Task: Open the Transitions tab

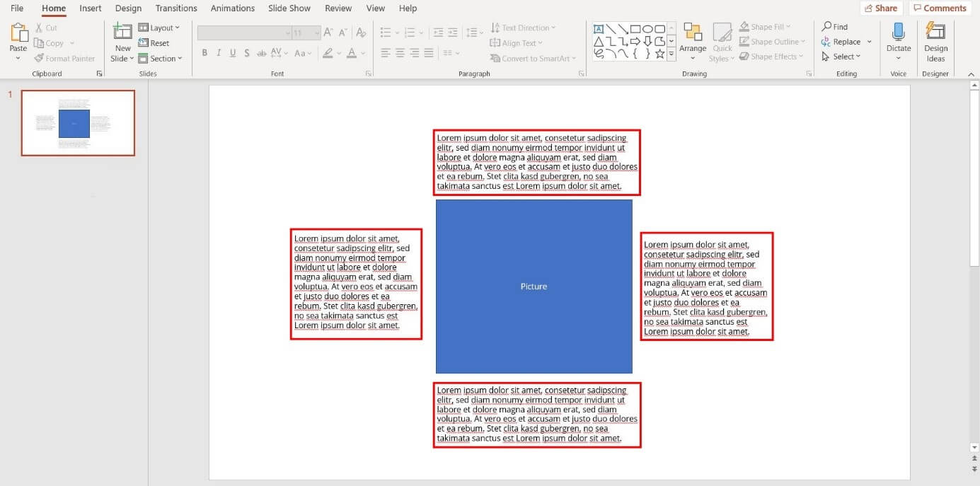Action: pos(176,8)
